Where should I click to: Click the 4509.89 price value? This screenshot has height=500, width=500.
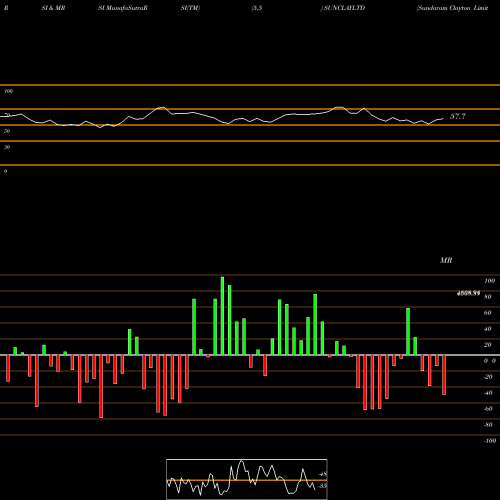(x=468, y=293)
